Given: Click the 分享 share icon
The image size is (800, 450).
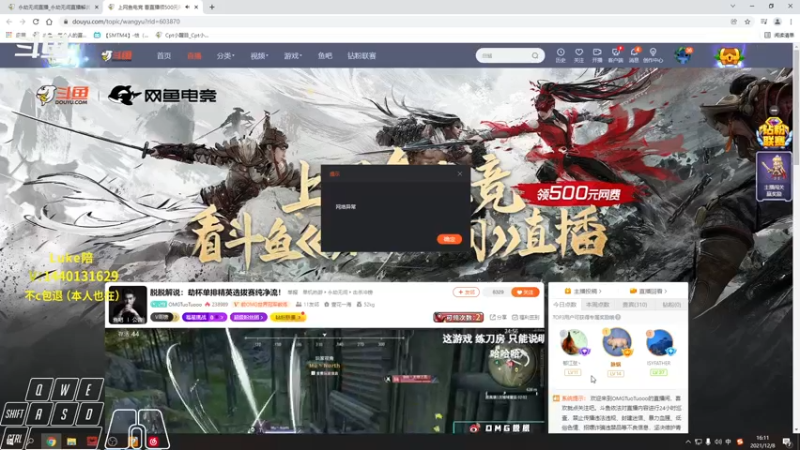Looking at the screenshot, I should [x=498, y=317].
